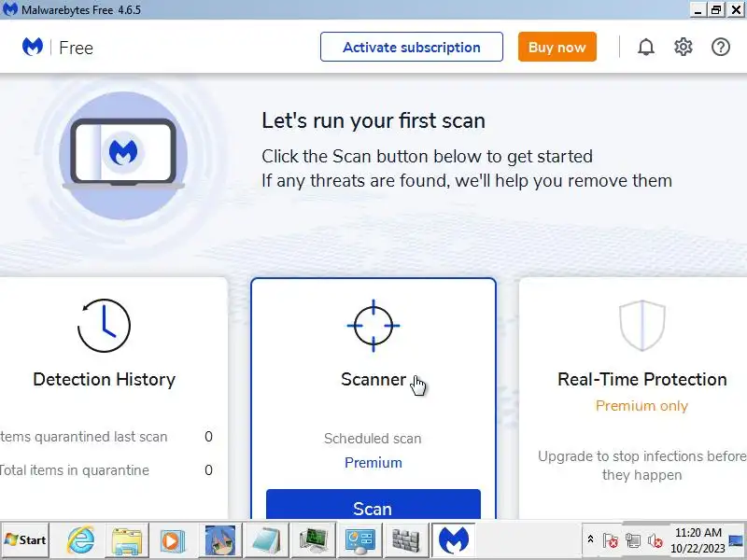Click the Upgrade to stop infections text
The width and height of the screenshot is (747, 560).
[x=641, y=465]
